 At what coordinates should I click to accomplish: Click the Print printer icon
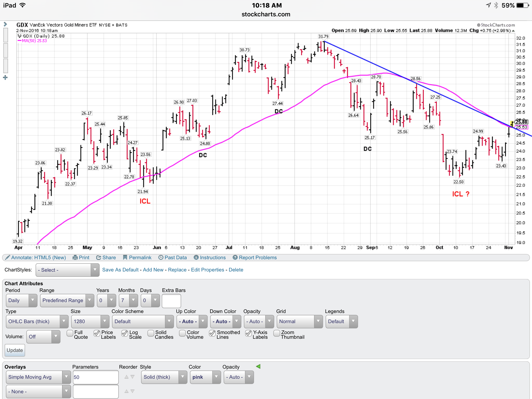[75, 257]
